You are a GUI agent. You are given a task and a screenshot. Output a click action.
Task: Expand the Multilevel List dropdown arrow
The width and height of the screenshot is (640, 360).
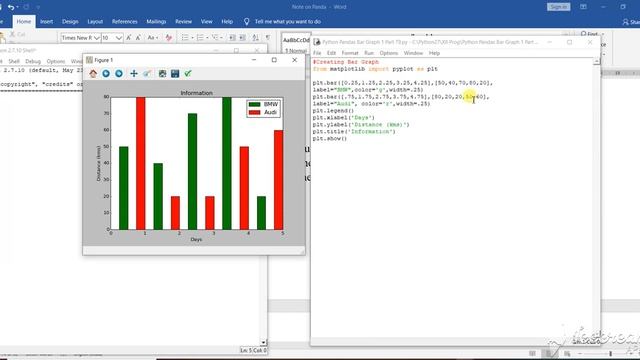pyautogui.click(x=222, y=38)
